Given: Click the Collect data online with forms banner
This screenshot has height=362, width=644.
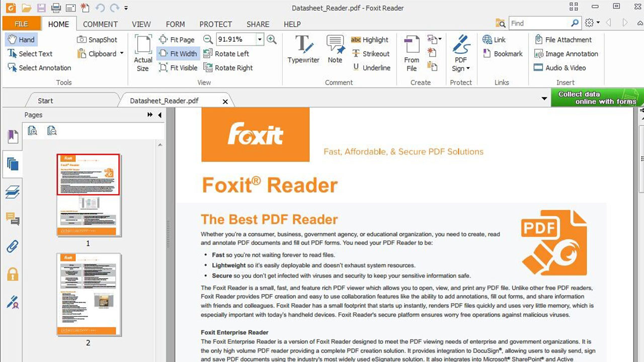Looking at the screenshot, I should pos(595,98).
